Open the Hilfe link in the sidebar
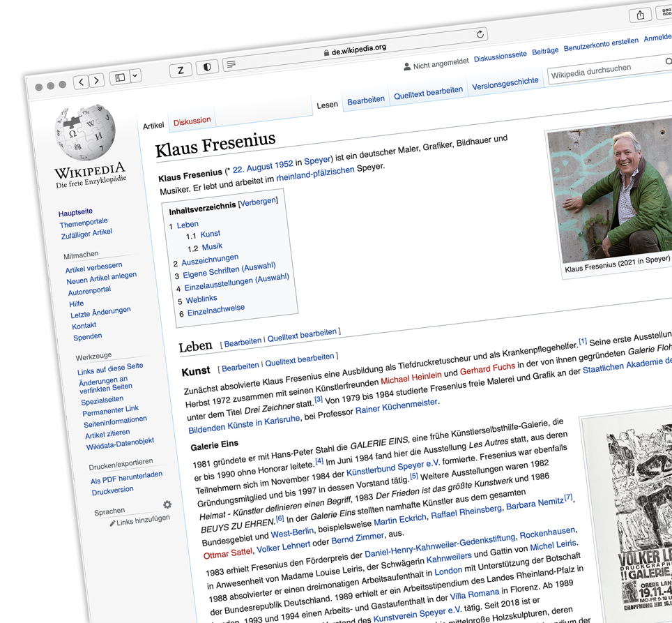The height and width of the screenshot is (623, 672). click(77, 303)
